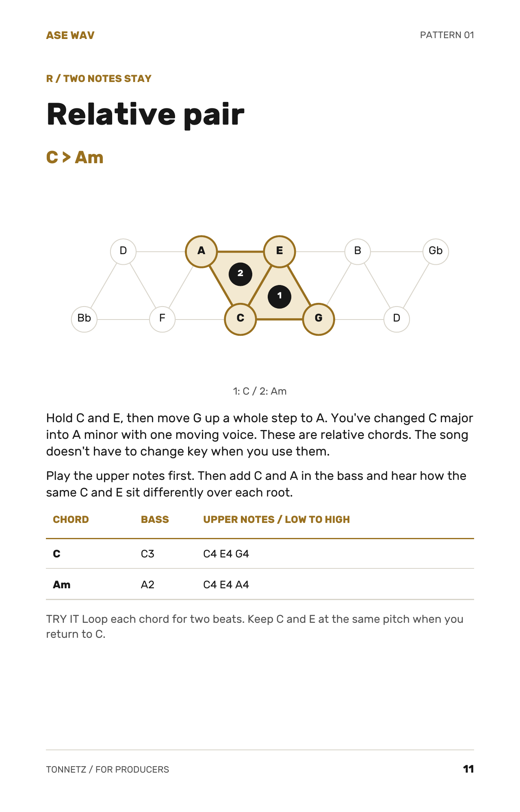Click the Relative pair heading
Screen dimensions: 520x812
pyautogui.click(x=145, y=115)
